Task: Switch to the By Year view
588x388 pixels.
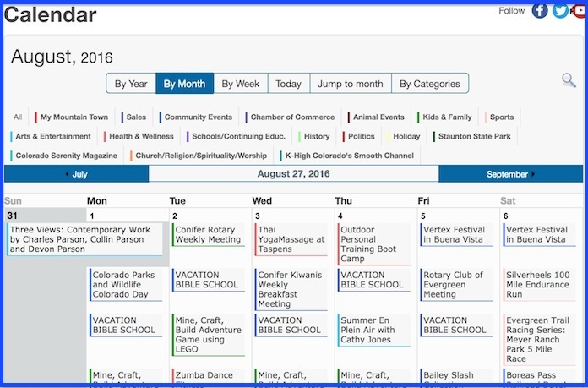Action: click(131, 84)
